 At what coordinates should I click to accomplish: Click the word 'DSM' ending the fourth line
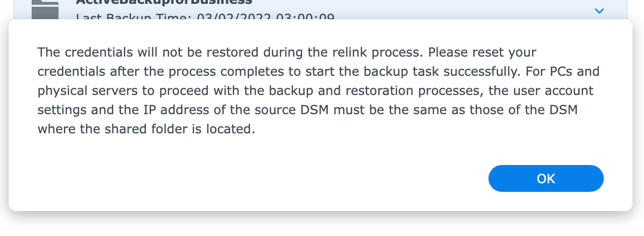pyautogui.click(x=564, y=110)
